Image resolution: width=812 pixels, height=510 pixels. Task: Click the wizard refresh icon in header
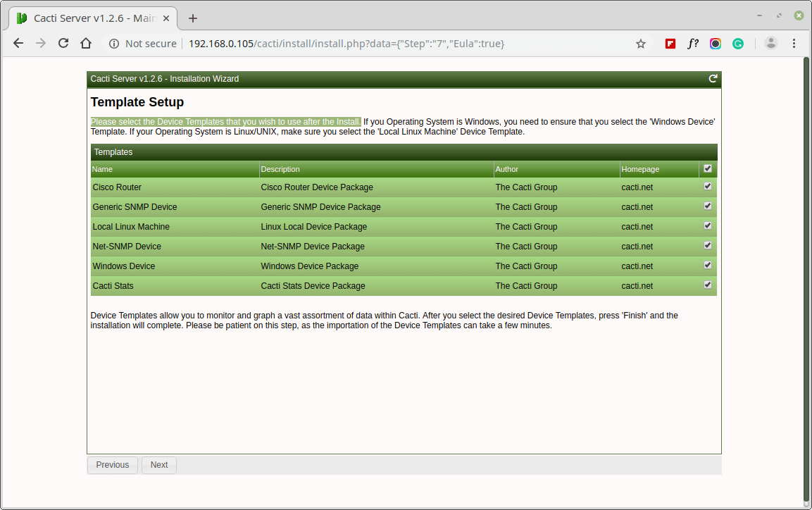pyautogui.click(x=713, y=79)
